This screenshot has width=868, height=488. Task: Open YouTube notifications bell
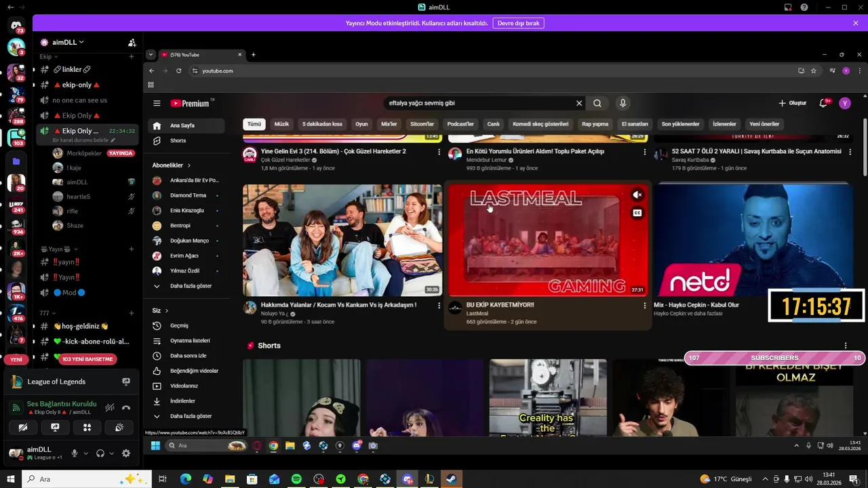click(x=823, y=103)
